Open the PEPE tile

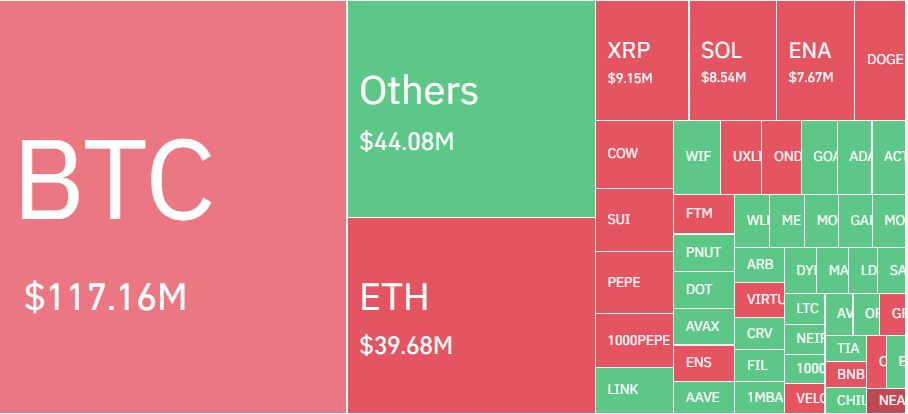pyautogui.click(x=633, y=282)
